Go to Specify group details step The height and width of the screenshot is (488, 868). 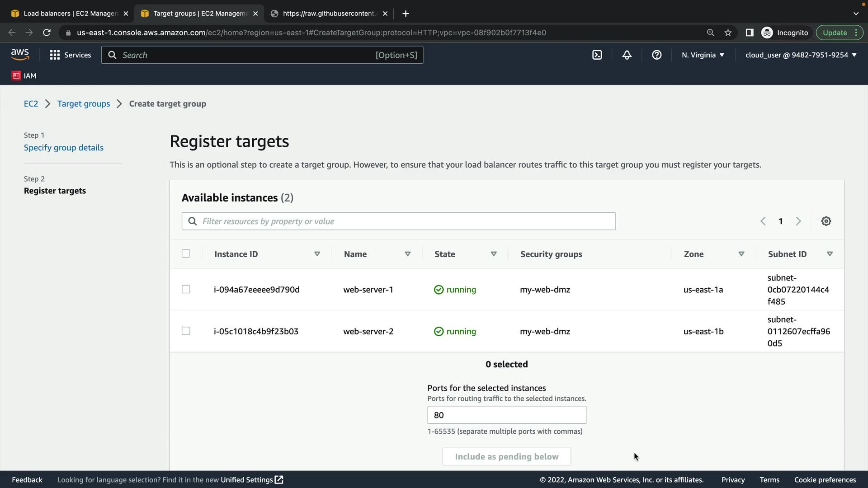(63, 148)
